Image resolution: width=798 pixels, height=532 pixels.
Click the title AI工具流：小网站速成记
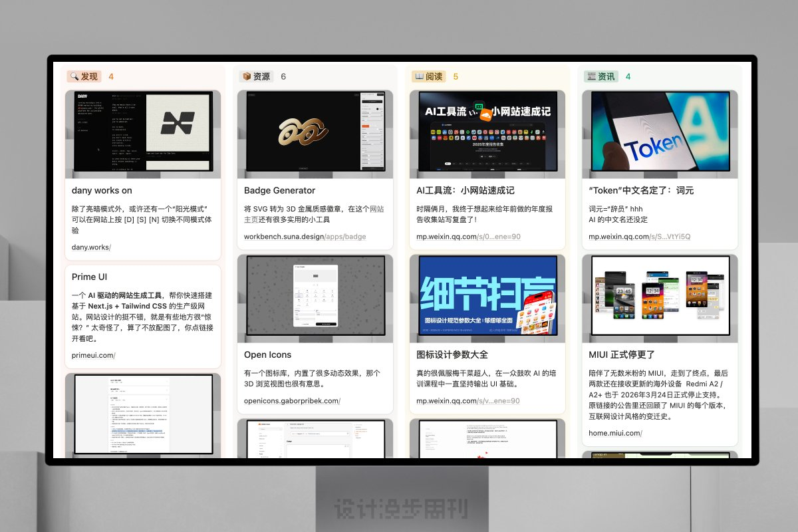[x=465, y=191]
